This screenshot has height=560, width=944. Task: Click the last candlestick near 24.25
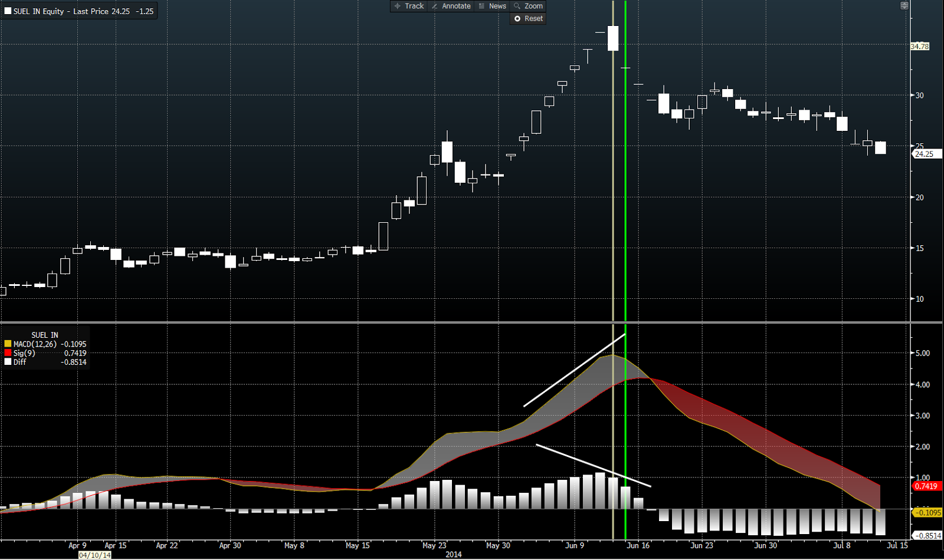coord(880,147)
